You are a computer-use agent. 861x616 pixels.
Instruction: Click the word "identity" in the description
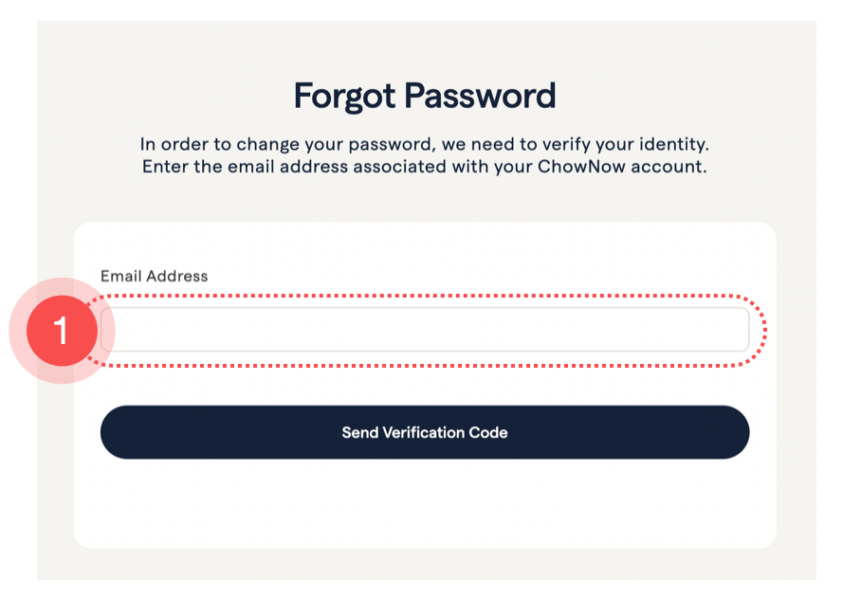point(677,145)
